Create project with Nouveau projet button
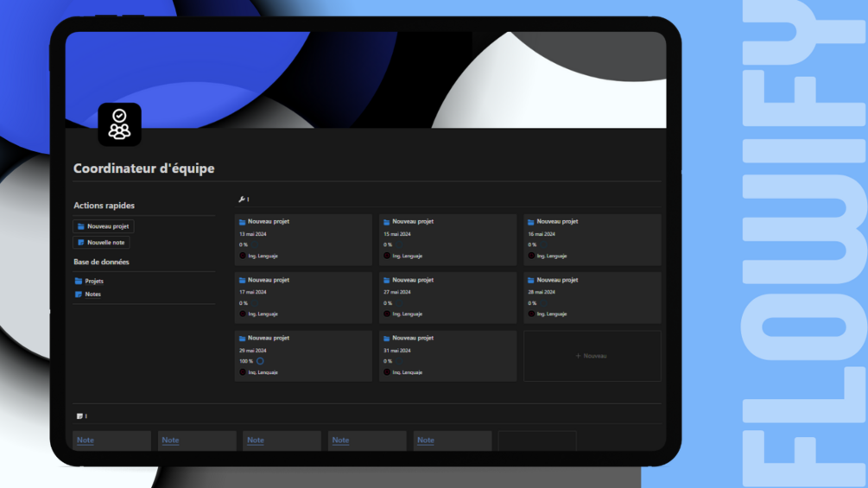The width and height of the screenshot is (868, 488). point(104,226)
